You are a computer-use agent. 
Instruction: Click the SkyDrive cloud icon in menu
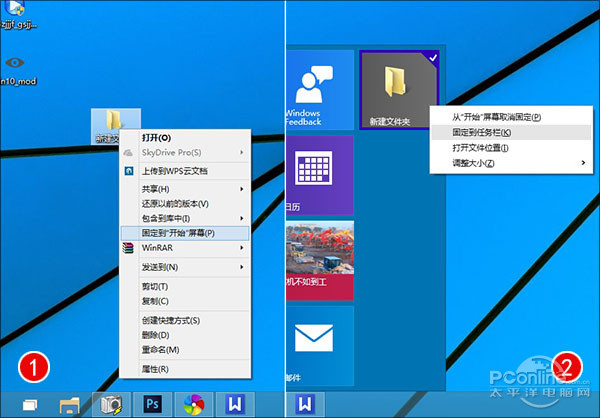pos(128,153)
